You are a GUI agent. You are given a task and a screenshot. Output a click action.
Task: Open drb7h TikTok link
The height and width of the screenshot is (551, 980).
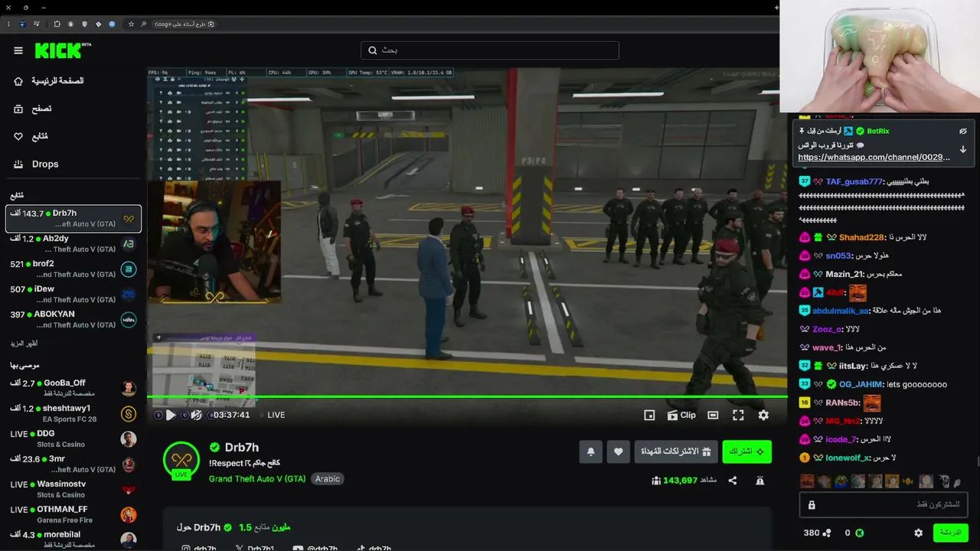pyautogui.click(x=374, y=548)
